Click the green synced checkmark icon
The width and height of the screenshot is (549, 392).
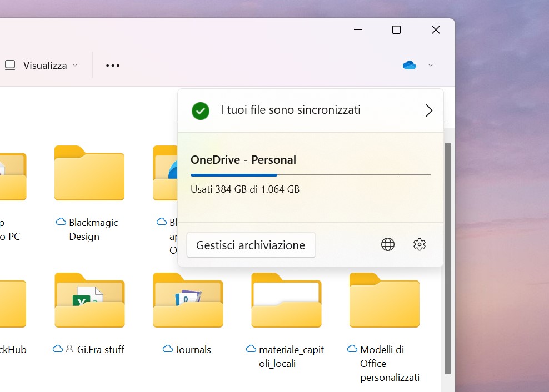click(200, 110)
